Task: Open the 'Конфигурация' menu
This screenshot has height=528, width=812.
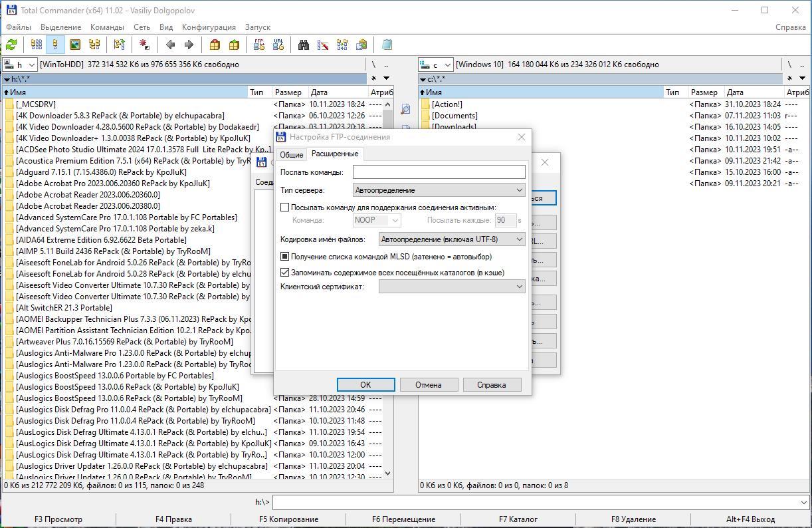Action: point(209,27)
